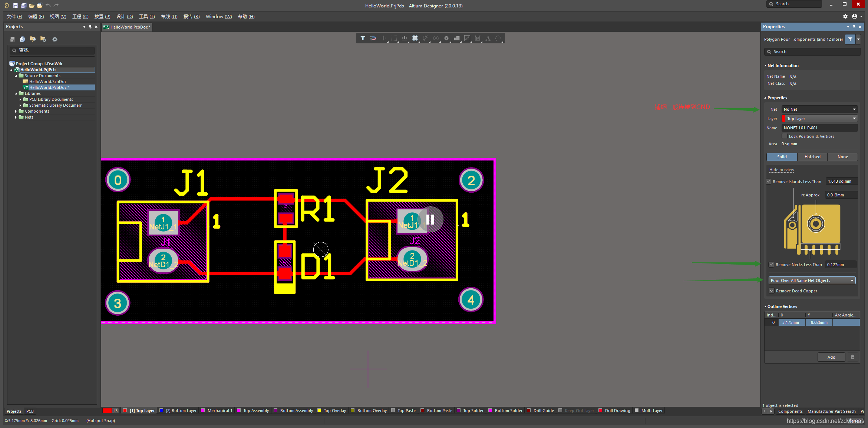Toggle Remove Dead Copper checkbox
Image resolution: width=868 pixels, height=428 pixels.
click(x=772, y=291)
